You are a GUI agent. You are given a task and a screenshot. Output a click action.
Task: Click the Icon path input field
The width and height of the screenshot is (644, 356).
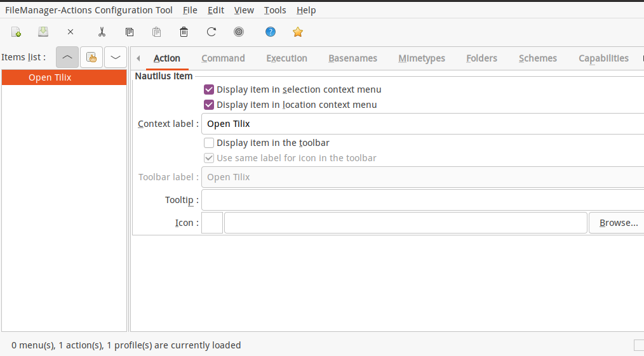coord(406,223)
